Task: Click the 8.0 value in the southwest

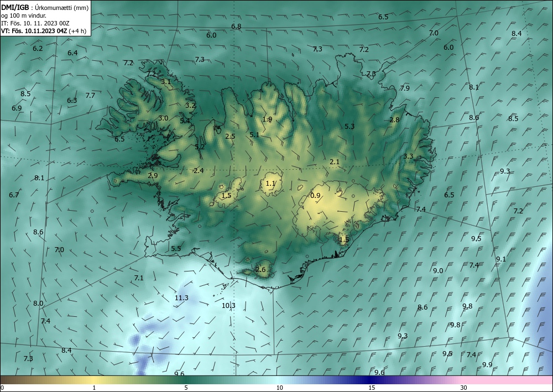Action: 38,304
